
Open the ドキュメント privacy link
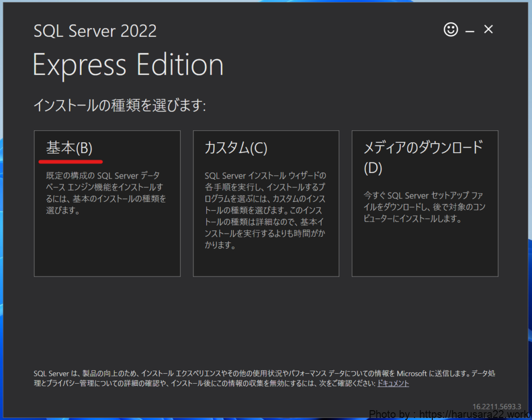coord(393,383)
